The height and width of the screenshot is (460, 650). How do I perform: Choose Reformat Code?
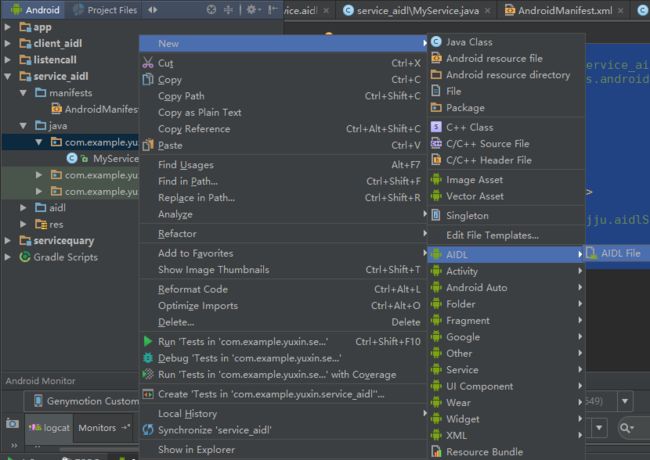coord(283,289)
